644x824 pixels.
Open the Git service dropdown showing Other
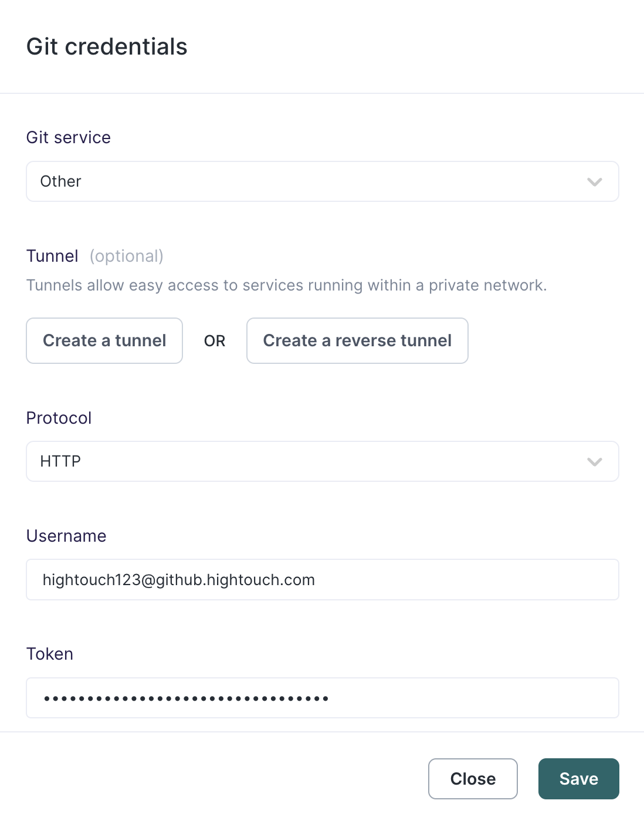point(322,181)
